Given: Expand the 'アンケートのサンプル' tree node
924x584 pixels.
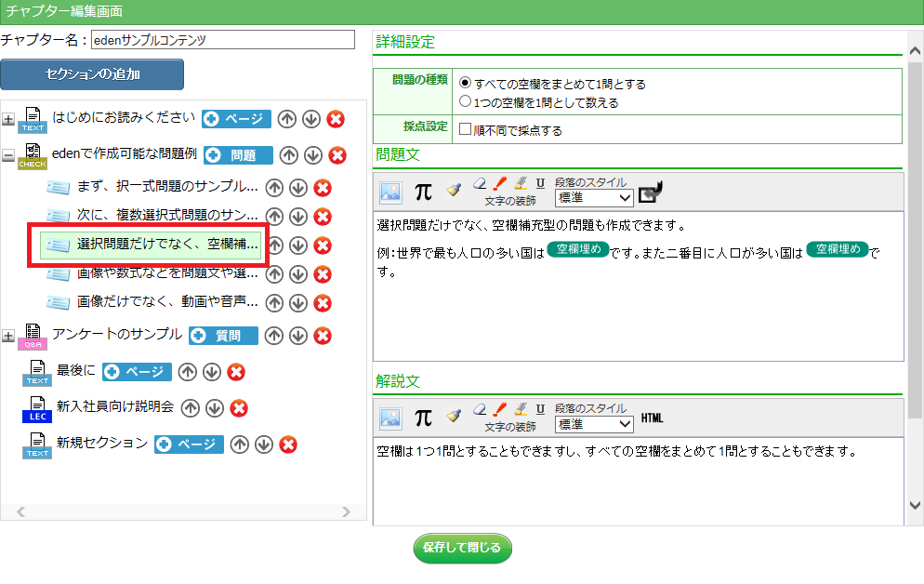Looking at the screenshot, I should 8,337.
